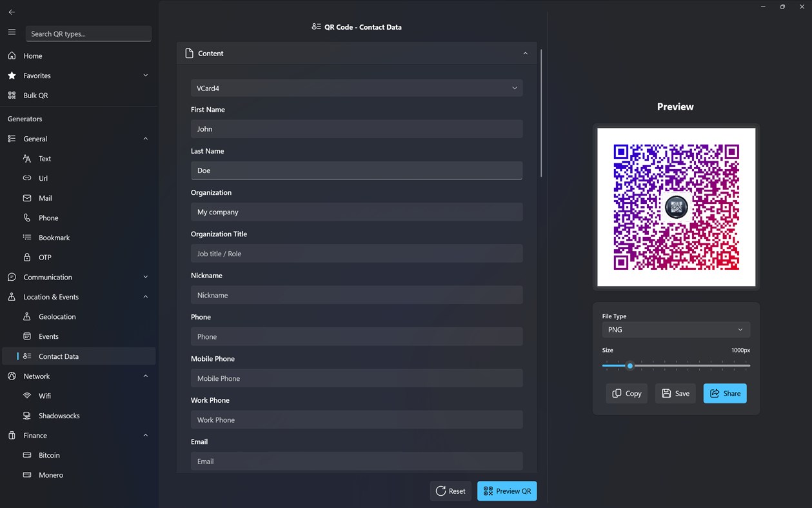
Task: Open the hamburger navigation menu
Action: point(12,32)
